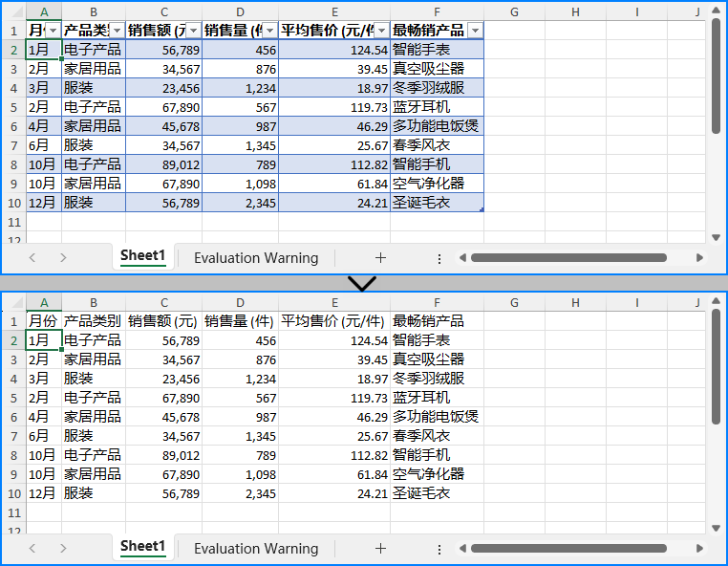Click top workbook's horizontal scrollbar thumb
Screen dimensions: 728x566
[568, 258]
